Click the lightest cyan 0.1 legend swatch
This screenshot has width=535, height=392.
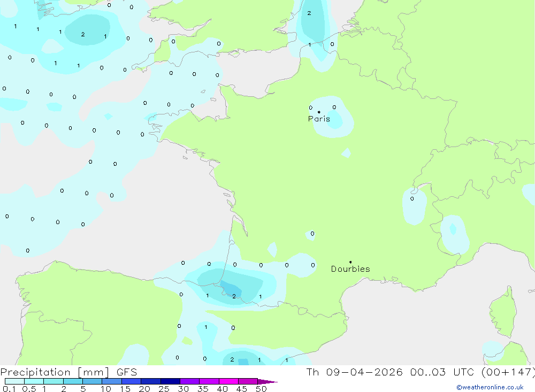(x=14, y=381)
